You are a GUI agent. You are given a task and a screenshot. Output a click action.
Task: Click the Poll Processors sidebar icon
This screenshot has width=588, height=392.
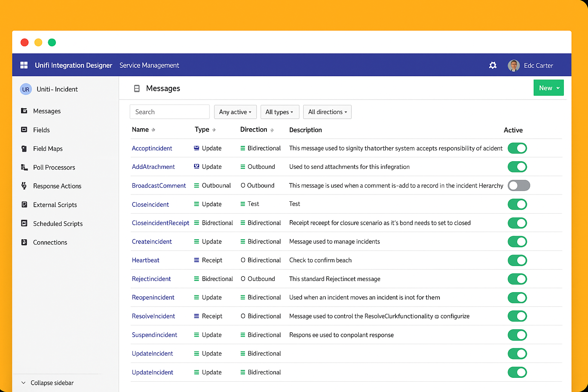tap(24, 167)
